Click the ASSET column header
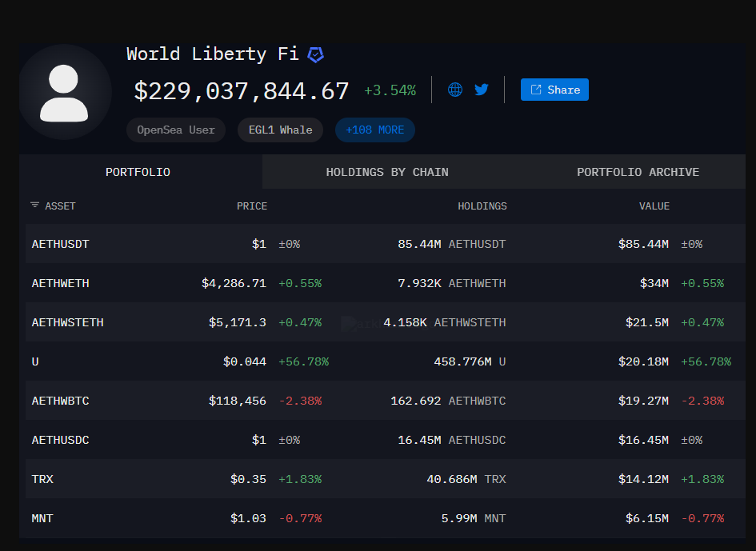This screenshot has height=551, width=756. pos(60,206)
